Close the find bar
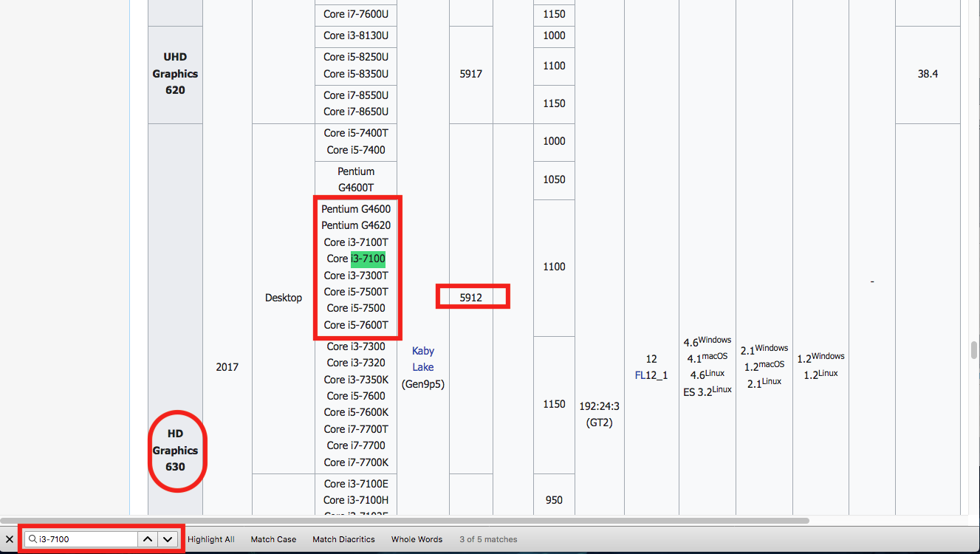980x554 pixels. 10,539
